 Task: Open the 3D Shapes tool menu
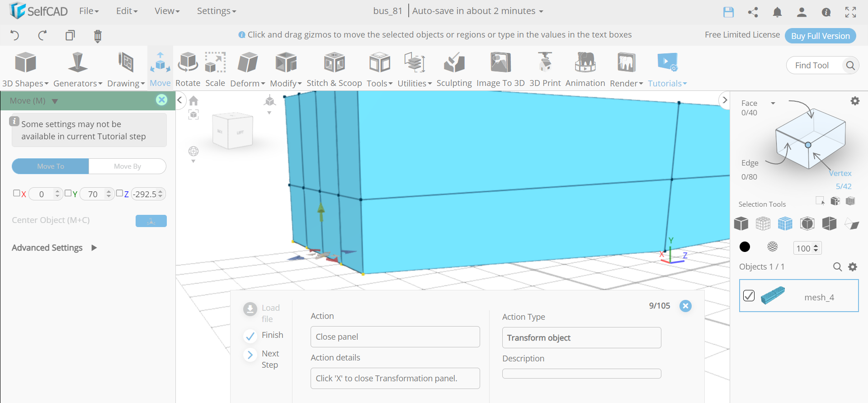click(25, 69)
